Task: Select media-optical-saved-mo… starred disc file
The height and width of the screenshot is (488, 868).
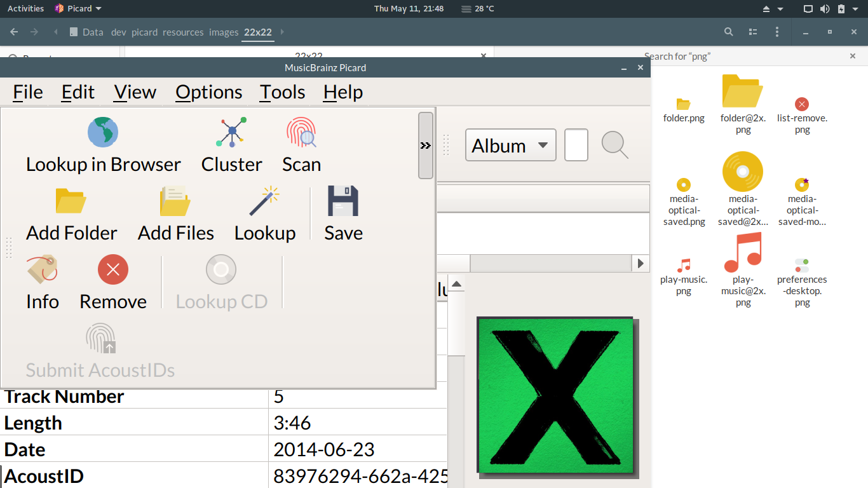Action: (x=802, y=201)
